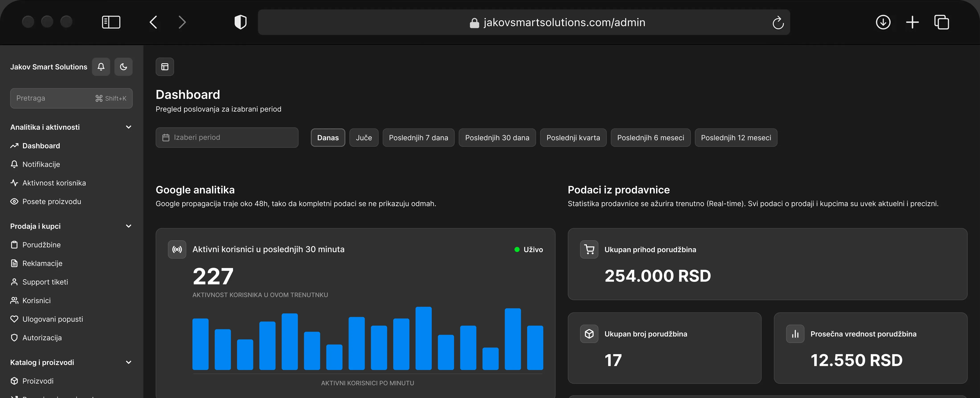This screenshot has height=398, width=980.
Task: Collapse the Katalog i proizvodi section
Action: [129, 362]
